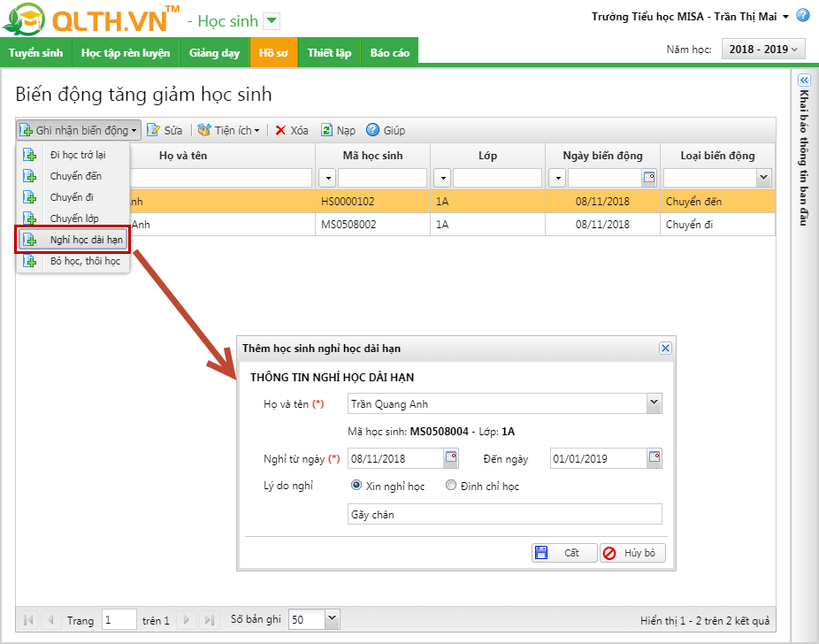The image size is (819, 644).
Task: Click the Sửa edit toolbar button
Action: (165, 130)
